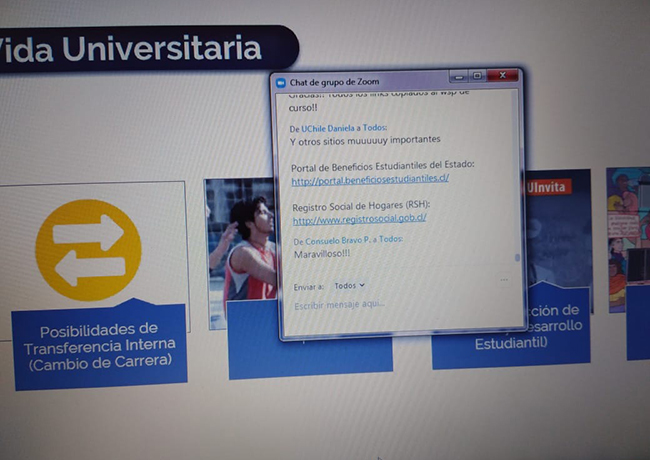Screen dimensions: 650x460
Task: Click sender name 'UChile Daniela' in chat
Action: pos(328,128)
